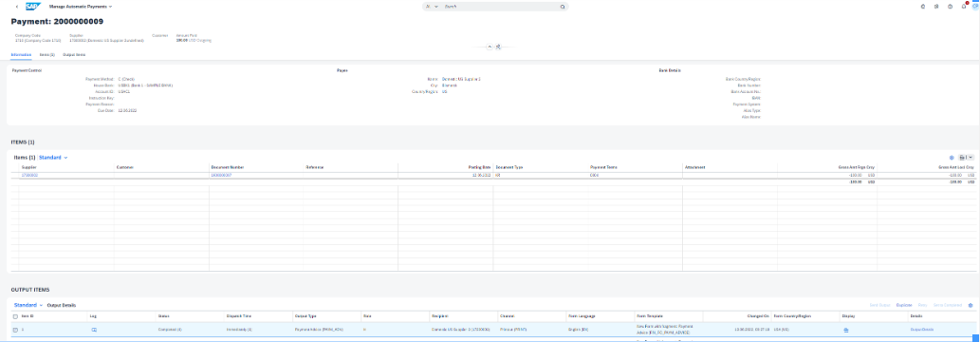
Task: Focus the shell search input field
Action: tap(500, 7)
